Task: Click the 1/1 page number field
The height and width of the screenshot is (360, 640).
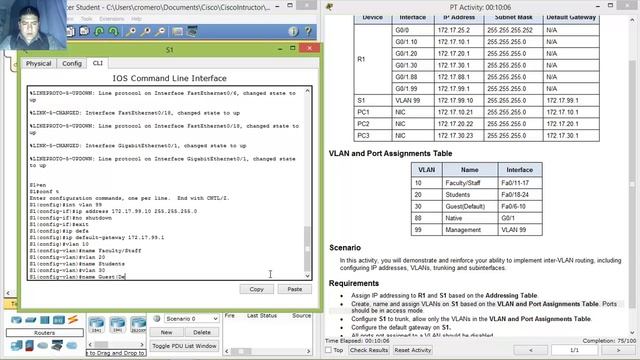Action: 574,350
